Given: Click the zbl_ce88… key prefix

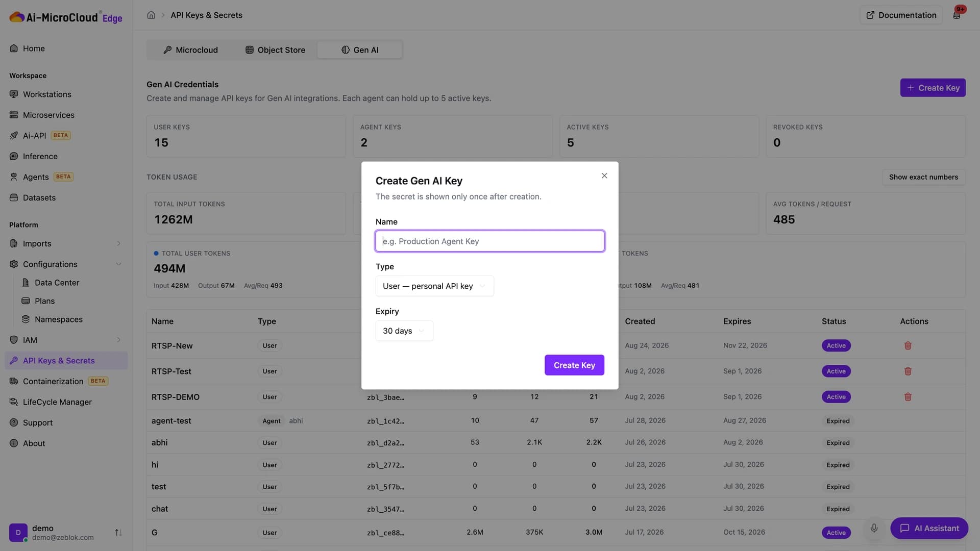Looking at the screenshot, I should click(x=385, y=533).
